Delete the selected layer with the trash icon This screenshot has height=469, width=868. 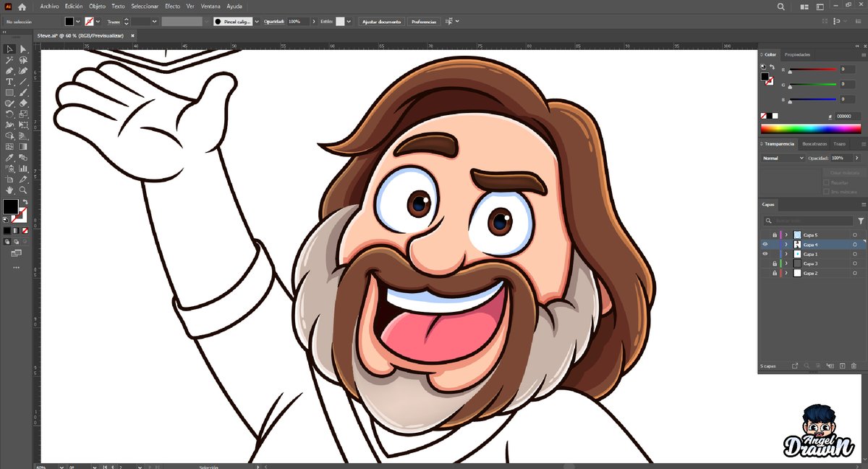pos(854,366)
